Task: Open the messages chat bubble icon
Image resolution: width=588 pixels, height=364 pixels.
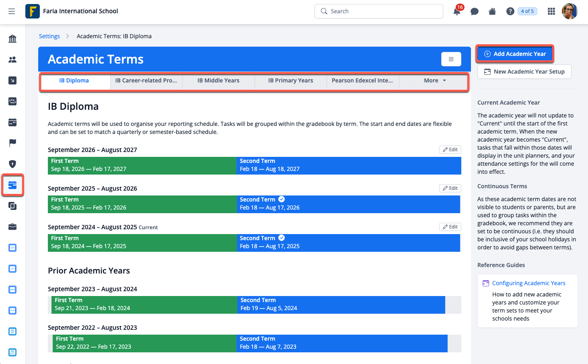Action: pyautogui.click(x=475, y=11)
